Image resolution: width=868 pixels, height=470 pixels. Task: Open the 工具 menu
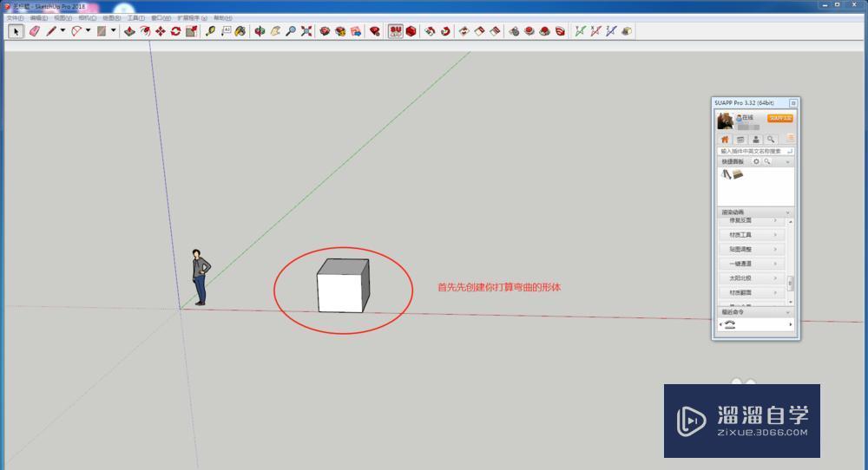pos(136,18)
